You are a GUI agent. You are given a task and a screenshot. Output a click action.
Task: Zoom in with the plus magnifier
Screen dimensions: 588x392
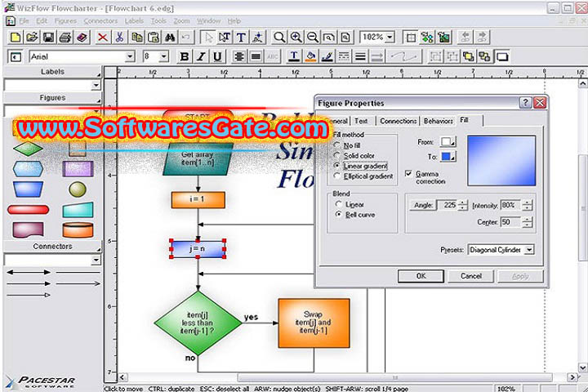click(296, 37)
